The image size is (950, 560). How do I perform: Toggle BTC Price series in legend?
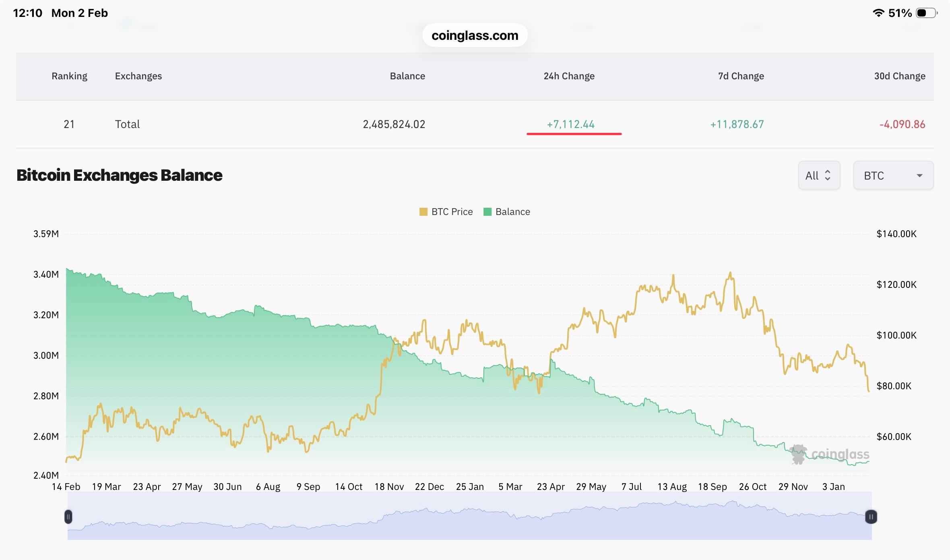tap(446, 212)
